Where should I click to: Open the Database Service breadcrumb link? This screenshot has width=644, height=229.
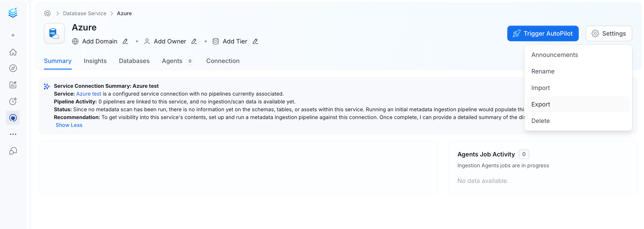pyautogui.click(x=85, y=13)
